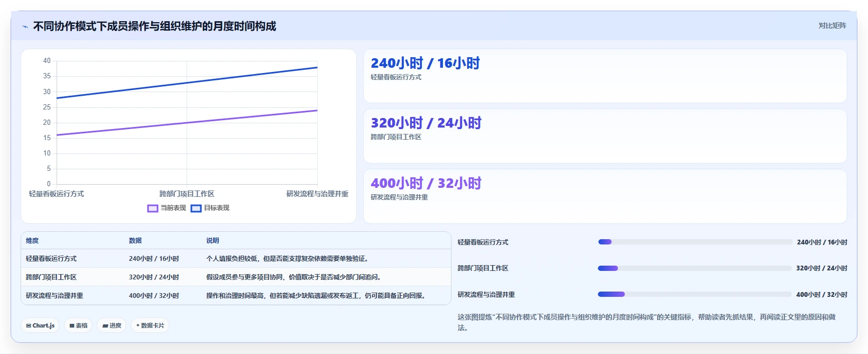Click table cell 320小时 / 24小时
868x354 pixels.
coord(154,277)
